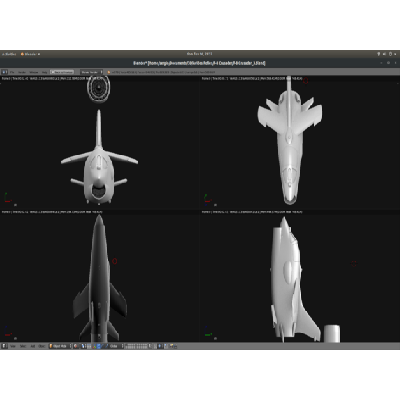Image resolution: width=400 pixels, height=400 pixels.
Task: Open the Help menu
Action: [x=44, y=72]
